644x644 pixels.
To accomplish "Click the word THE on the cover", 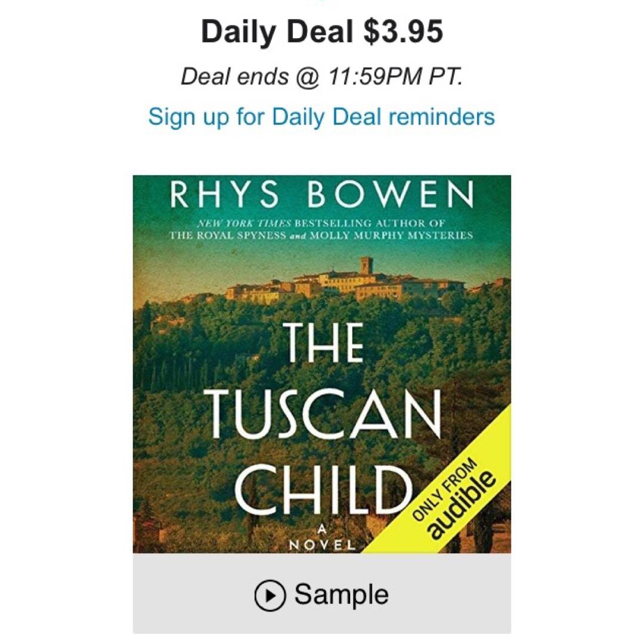I will coord(323,343).
